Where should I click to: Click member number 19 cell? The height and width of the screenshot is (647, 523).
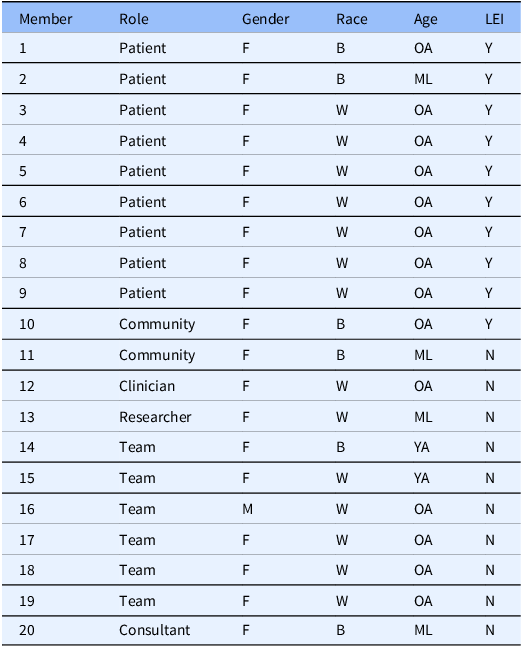tap(27, 601)
